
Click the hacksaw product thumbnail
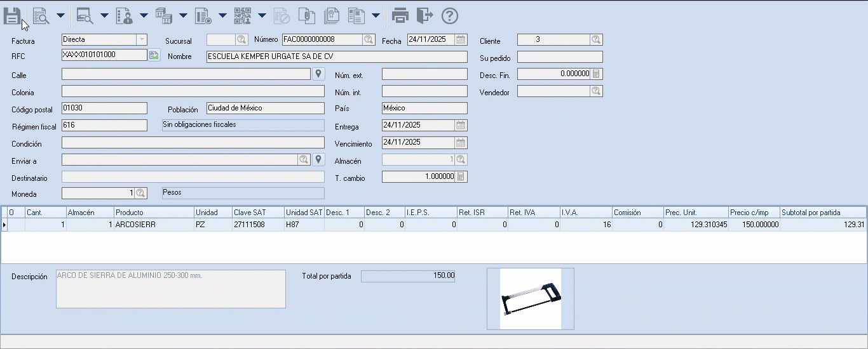pyautogui.click(x=531, y=299)
